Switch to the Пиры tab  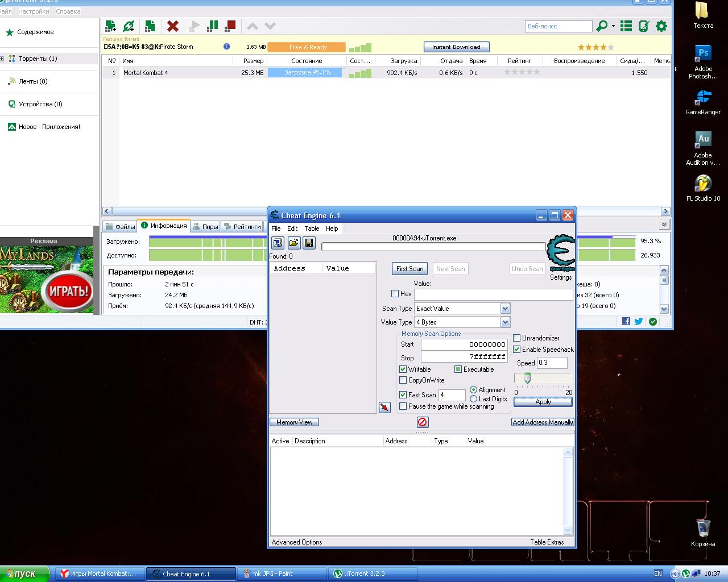tap(205, 227)
